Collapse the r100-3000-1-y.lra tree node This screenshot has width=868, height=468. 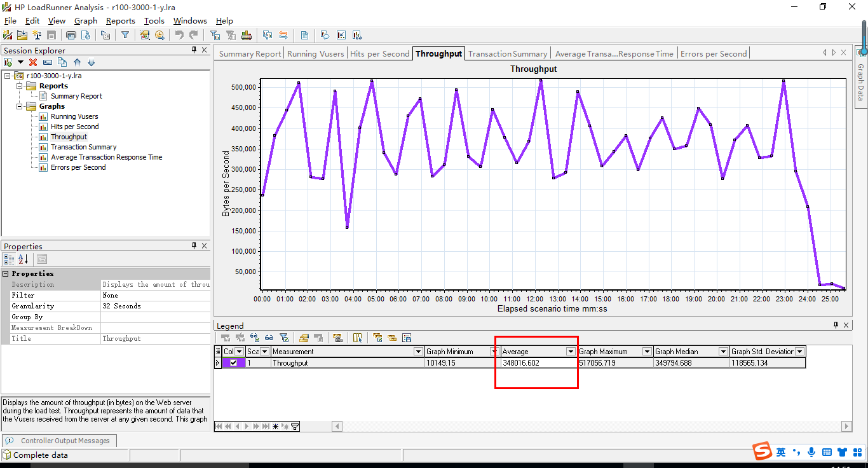pyautogui.click(x=7, y=76)
